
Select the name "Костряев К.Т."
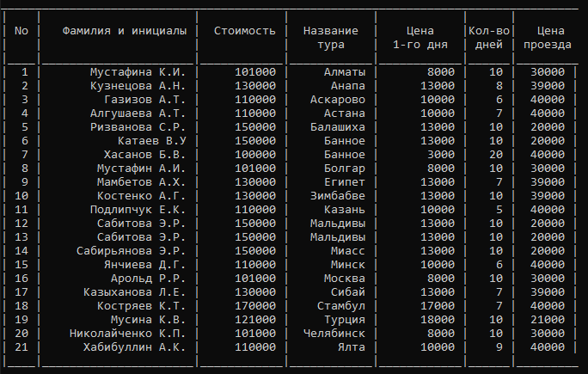141,306
